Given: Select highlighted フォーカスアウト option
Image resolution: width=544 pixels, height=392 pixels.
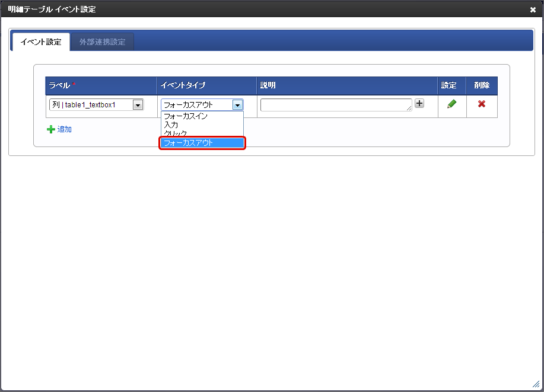Looking at the screenshot, I should (x=202, y=143).
